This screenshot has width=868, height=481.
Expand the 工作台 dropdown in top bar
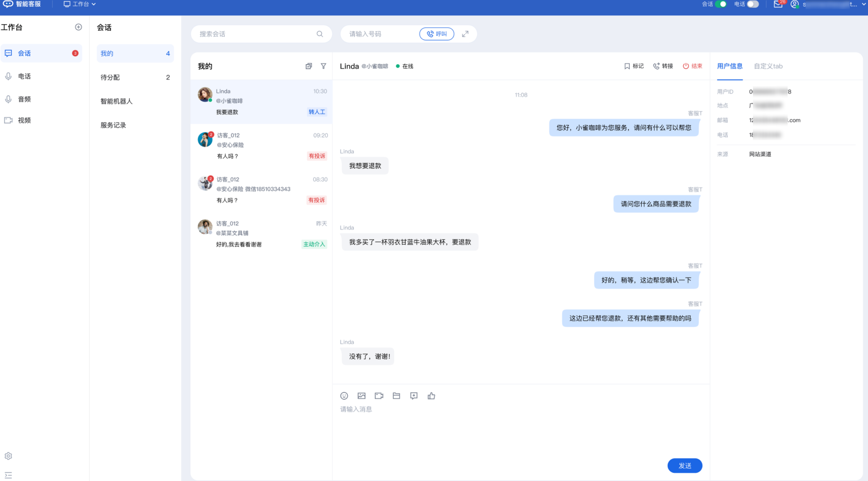pyautogui.click(x=80, y=4)
